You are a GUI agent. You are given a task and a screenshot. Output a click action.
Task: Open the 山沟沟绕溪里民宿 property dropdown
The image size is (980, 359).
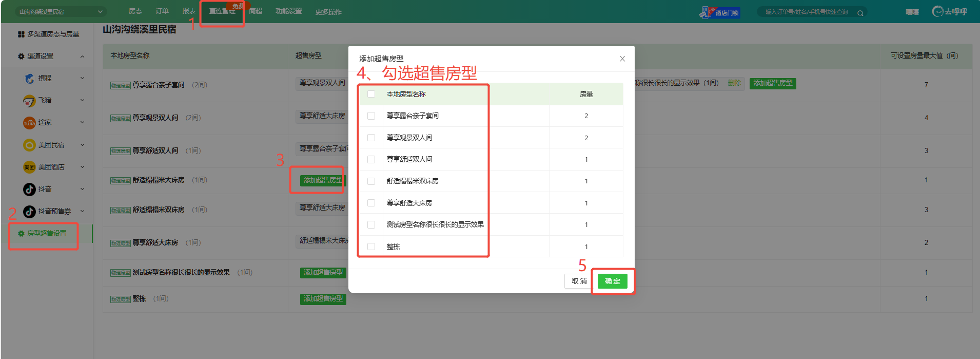click(x=61, y=11)
